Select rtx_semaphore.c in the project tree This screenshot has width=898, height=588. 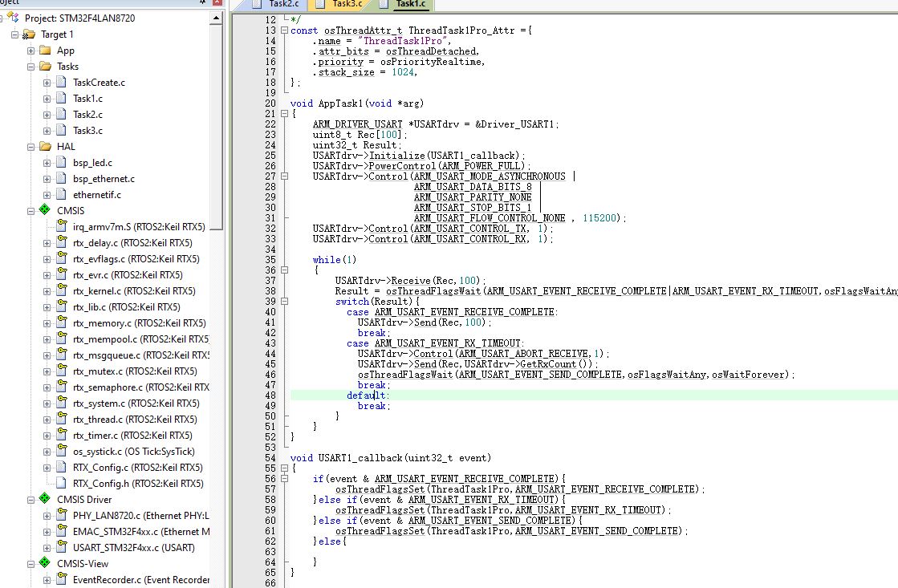pyautogui.click(x=141, y=387)
